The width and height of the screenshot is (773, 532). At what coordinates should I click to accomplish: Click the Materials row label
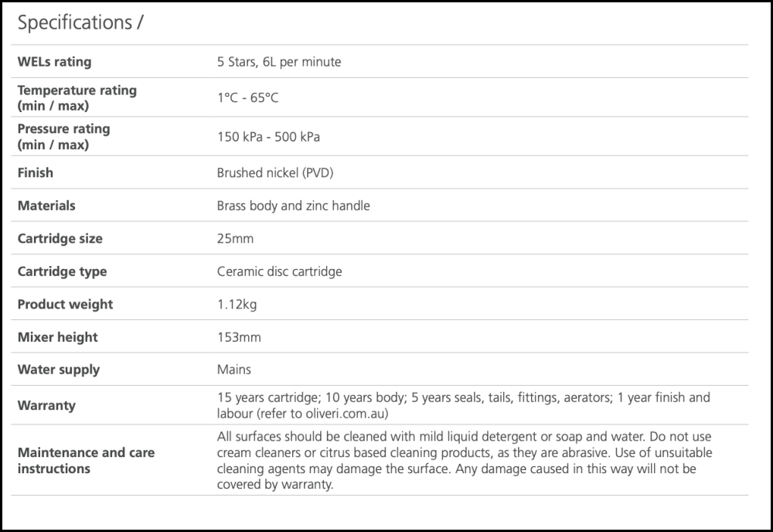coord(46,206)
